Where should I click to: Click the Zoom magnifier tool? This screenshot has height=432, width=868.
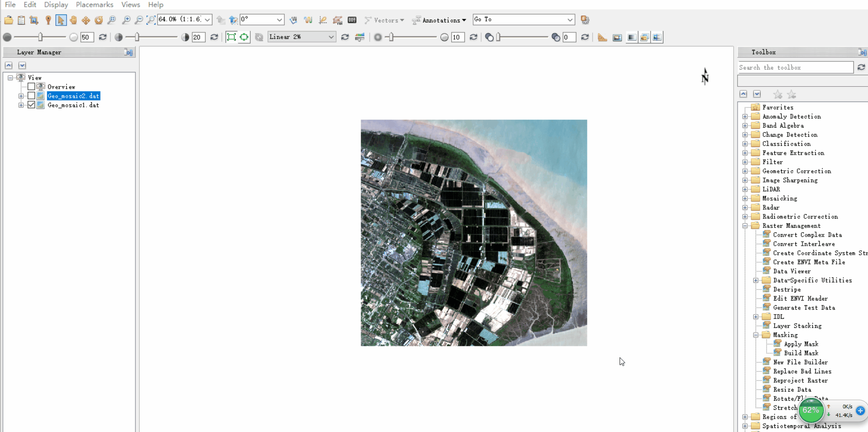pyautogui.click(x=111, y=20)
